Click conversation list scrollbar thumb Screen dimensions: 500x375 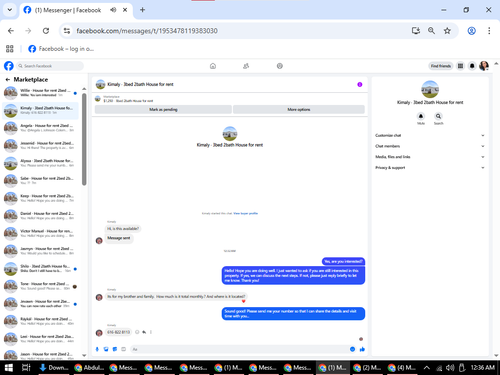(84, 139)
